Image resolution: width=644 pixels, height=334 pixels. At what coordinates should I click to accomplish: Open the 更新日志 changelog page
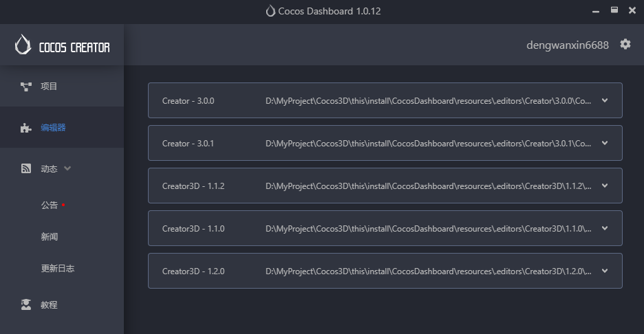pos(57,269)
